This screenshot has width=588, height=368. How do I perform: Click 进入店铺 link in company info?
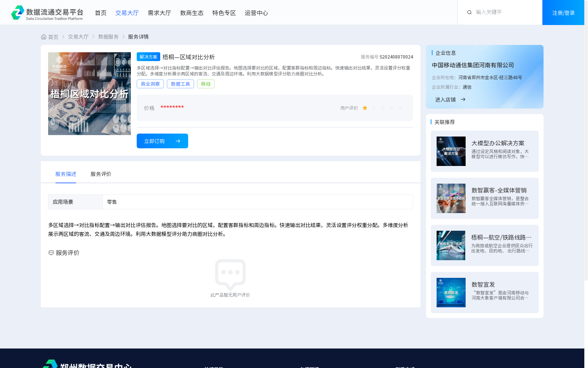pyautogui.click(x=445, y=100)
